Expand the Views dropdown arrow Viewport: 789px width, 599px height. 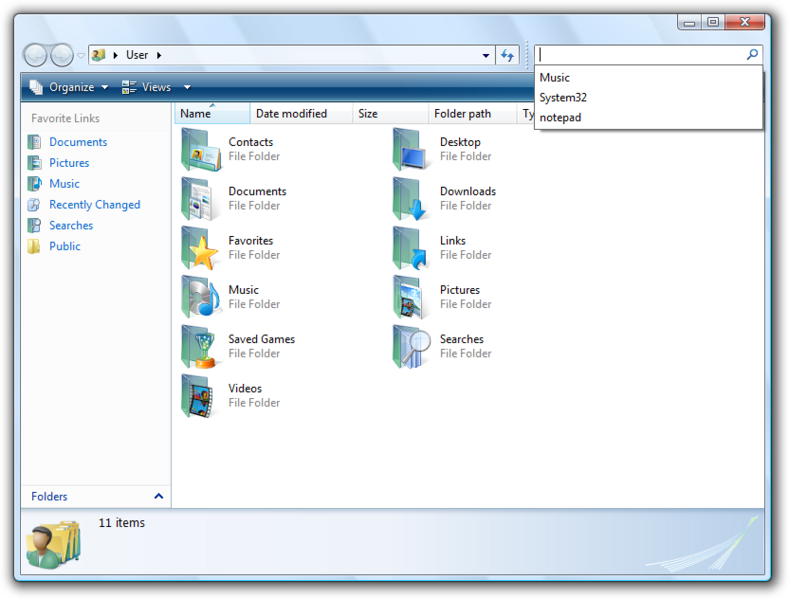(187, 88)
